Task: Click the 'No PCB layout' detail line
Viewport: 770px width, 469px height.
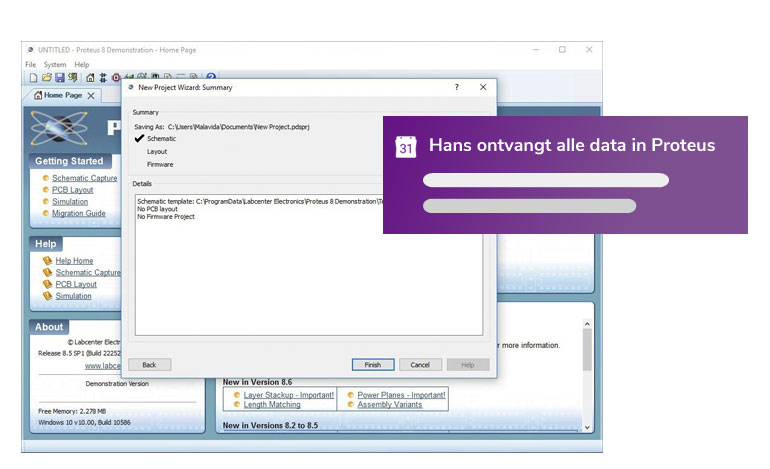Action: pyautogui.click(x=157, y=209)
